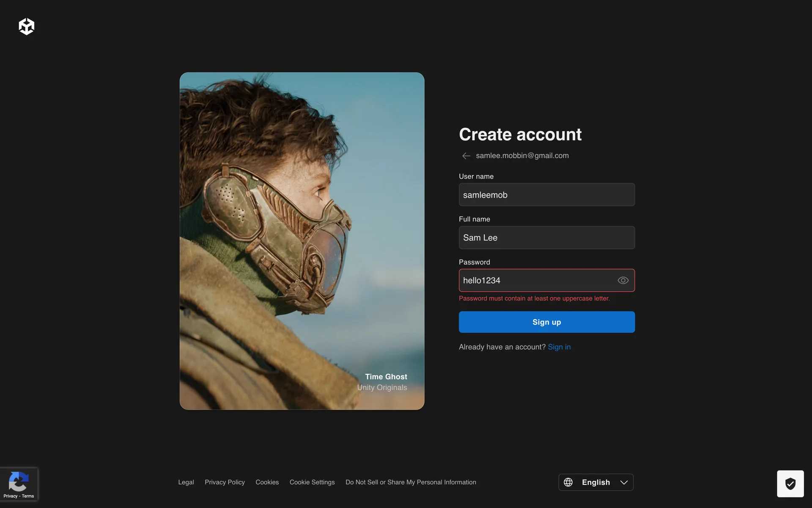Expand the English language chevron
812x508 pixels.
624,482
